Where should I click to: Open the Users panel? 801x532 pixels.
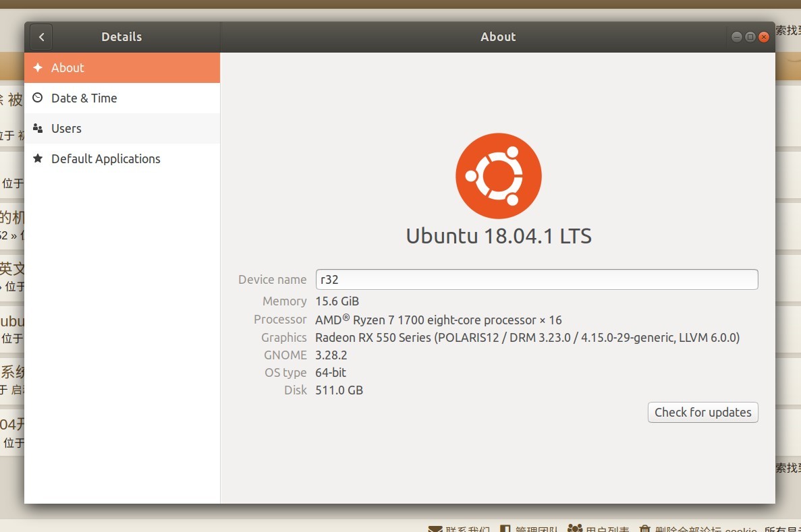(x=122, y=129)
